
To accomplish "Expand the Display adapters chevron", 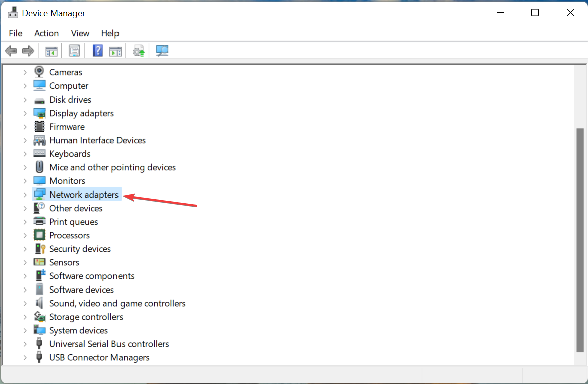I will click(x=25, y=113).
